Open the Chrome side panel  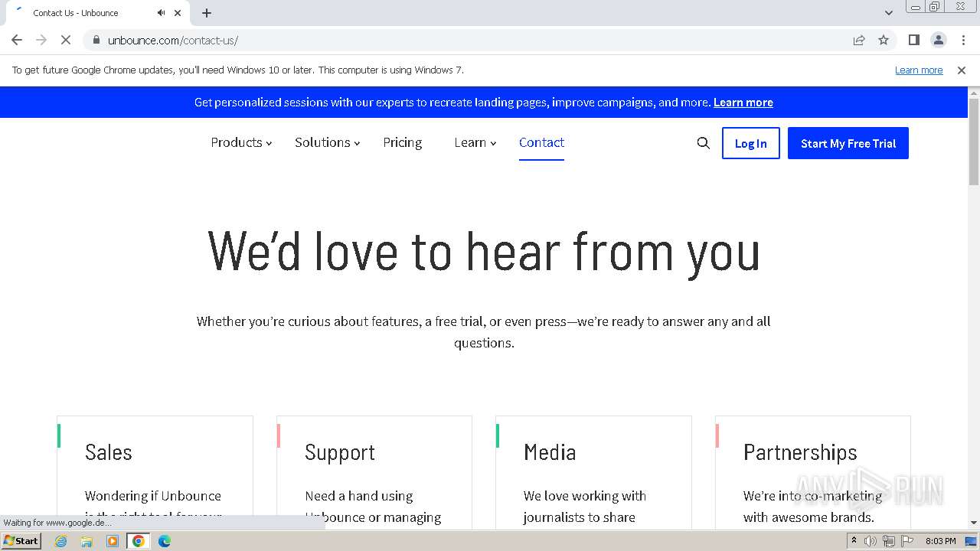(913, 40)
